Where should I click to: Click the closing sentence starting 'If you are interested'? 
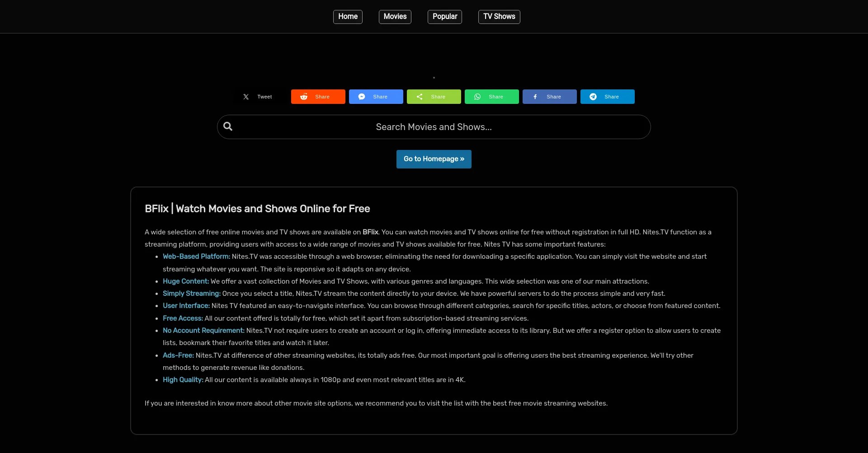click(x=376, y=403)
